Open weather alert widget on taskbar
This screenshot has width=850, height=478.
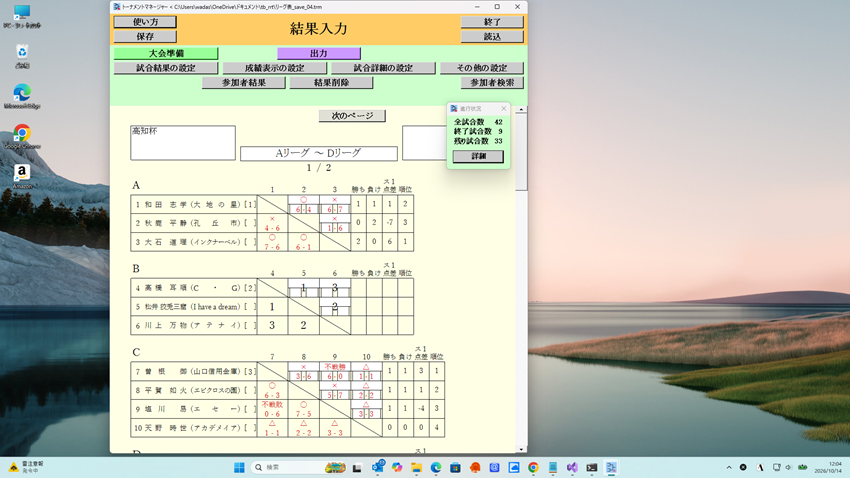coord(26,467)
